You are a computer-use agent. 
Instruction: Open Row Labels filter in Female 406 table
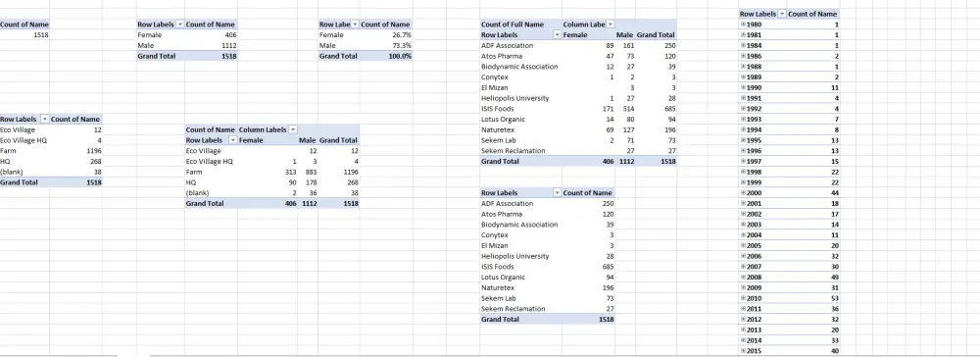(x=180, y=25)
